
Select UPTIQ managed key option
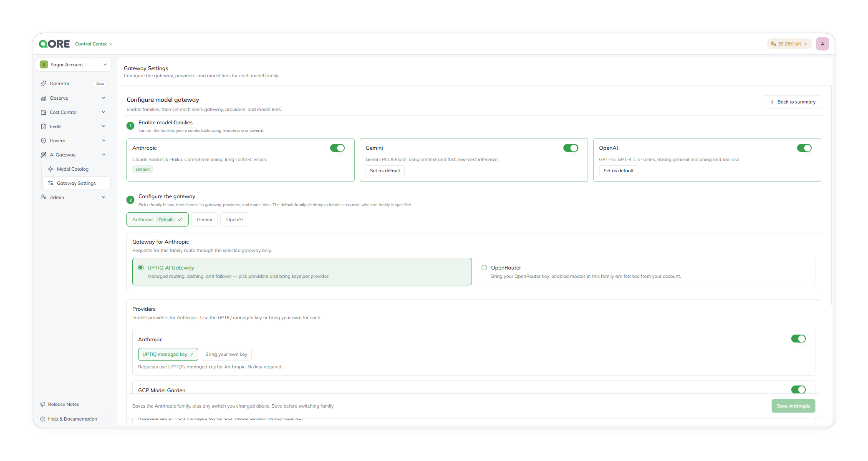point(168,354)
